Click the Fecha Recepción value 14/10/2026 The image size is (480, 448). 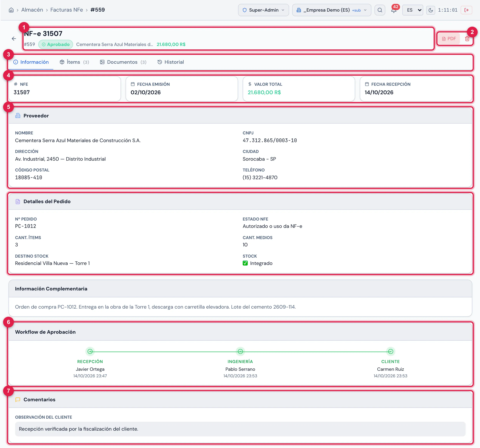click(x=379, y=92)
